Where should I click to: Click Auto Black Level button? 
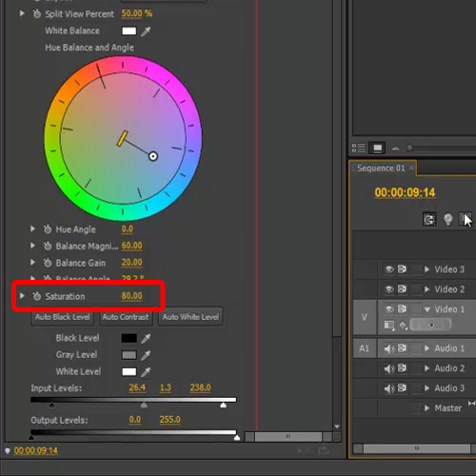point(63,317)
